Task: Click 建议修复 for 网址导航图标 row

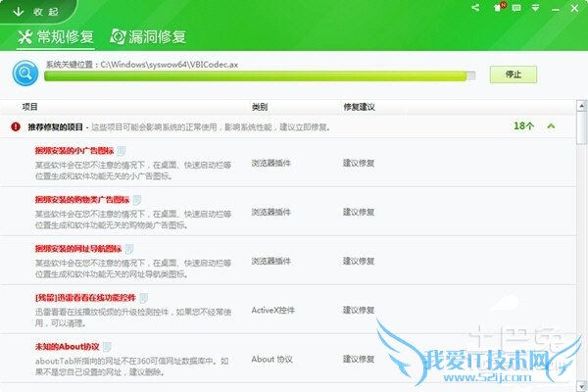Action: [359, 261]
